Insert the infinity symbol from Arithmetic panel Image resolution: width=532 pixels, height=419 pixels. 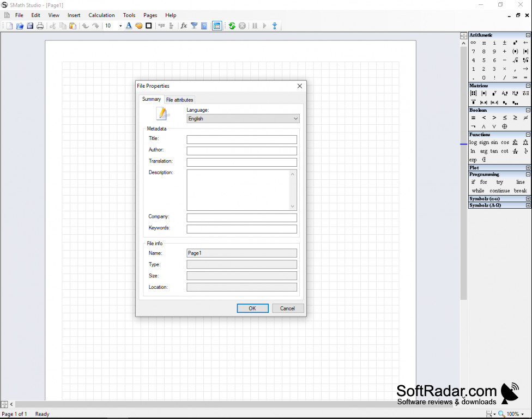coord(473,42)
